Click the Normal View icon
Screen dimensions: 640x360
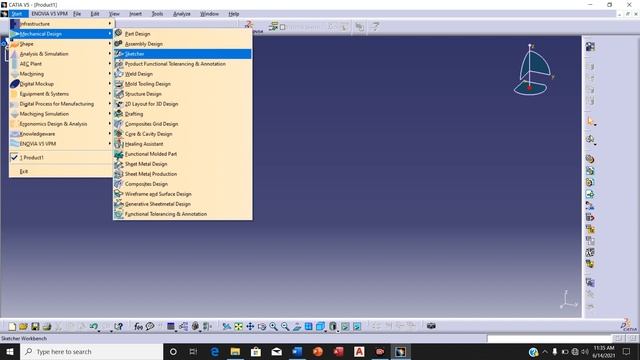click(x=297, y=326)
